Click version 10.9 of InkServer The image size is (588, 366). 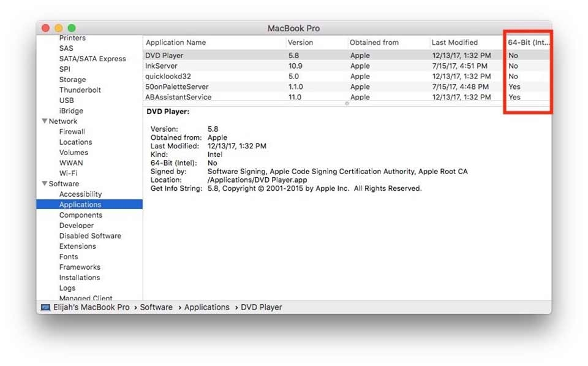[295, 66]
